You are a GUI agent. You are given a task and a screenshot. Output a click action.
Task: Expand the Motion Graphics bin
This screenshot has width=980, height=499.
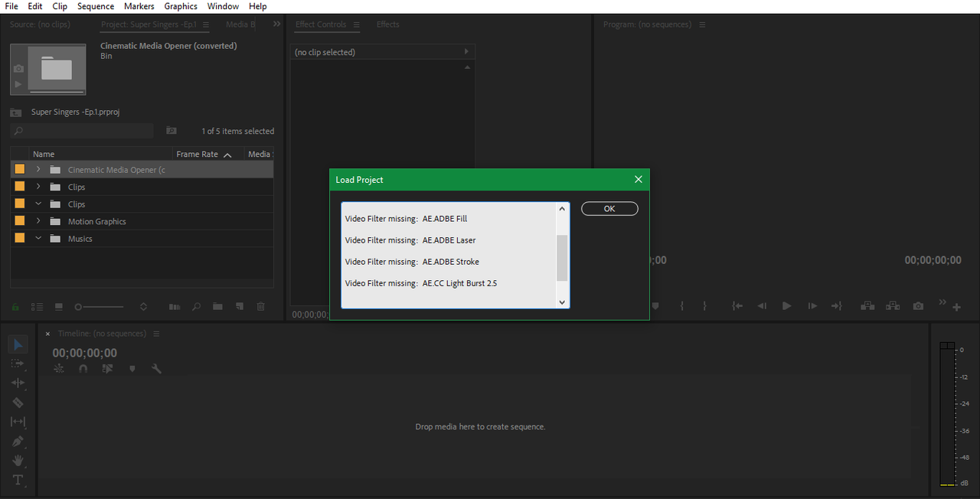point(38,220)
